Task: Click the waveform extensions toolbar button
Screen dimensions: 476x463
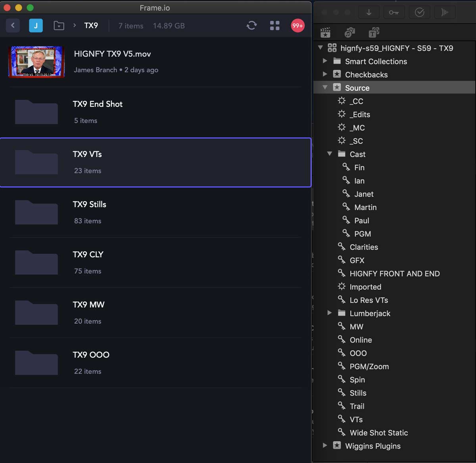Action: click(x=445, y=12)
